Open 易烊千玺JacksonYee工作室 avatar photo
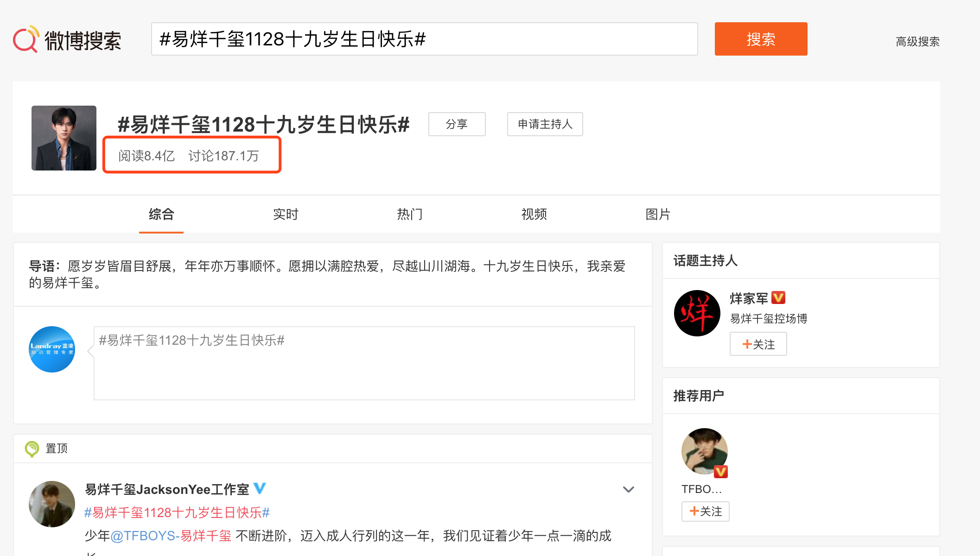This screenshot has width=980, height=556. coord(52,504)
